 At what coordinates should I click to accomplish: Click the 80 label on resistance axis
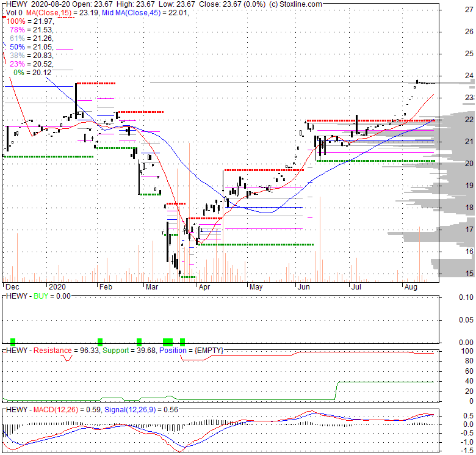point(469,361)
